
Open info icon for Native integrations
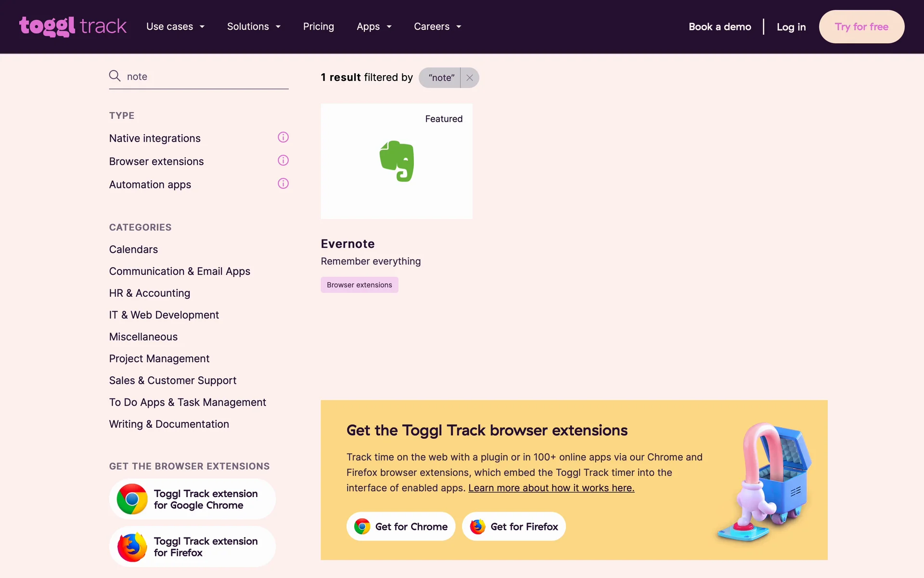click(x=283, y=137)
